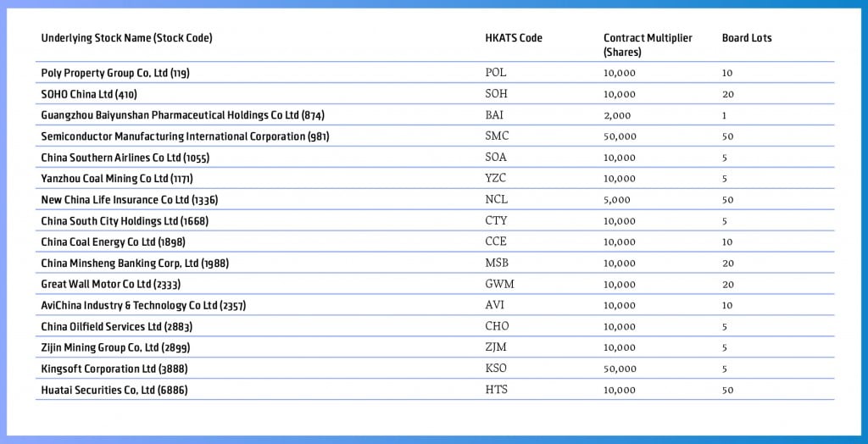Image resolution: width=868 pixels, height=444 pixels.
Task: Click the HKATS Code column header
Action: tap(514, 38)
